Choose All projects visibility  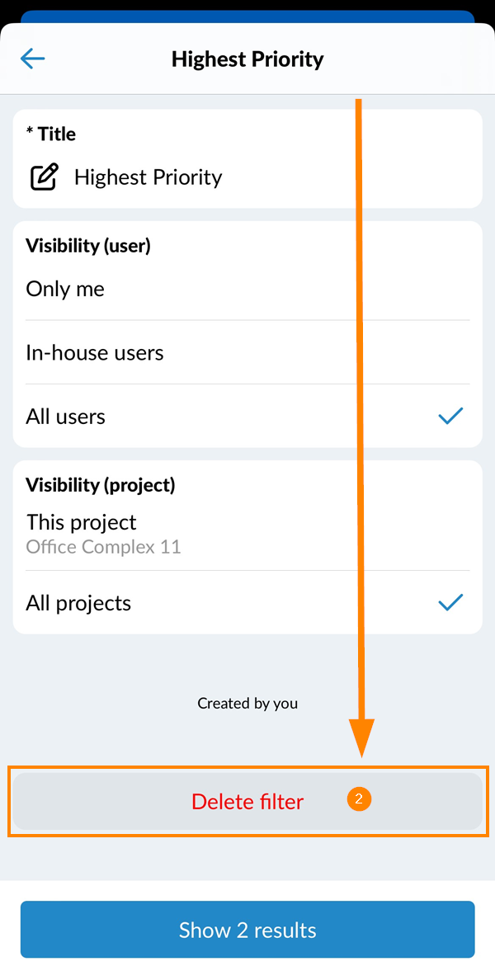[x=247, y=602]
